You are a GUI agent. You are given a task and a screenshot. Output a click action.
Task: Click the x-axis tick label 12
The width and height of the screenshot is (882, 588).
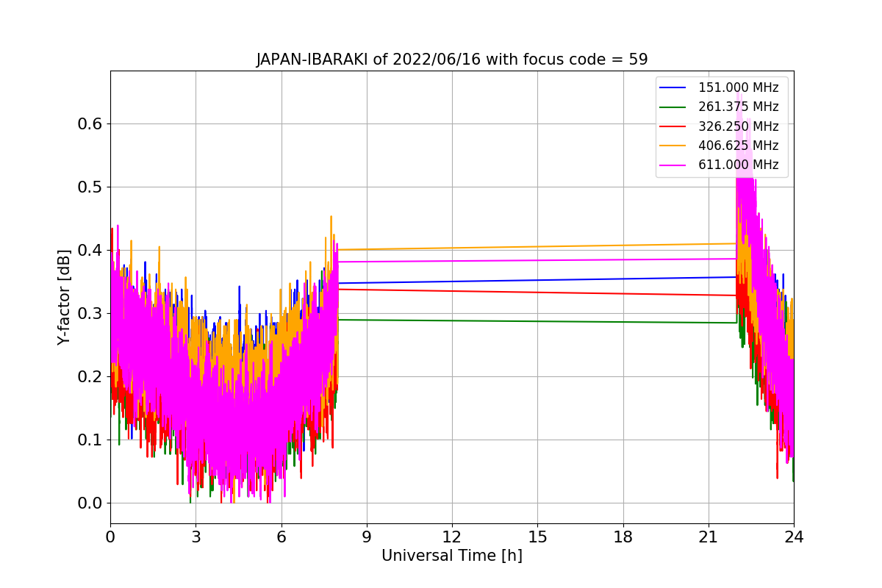[x=452, y=537]
